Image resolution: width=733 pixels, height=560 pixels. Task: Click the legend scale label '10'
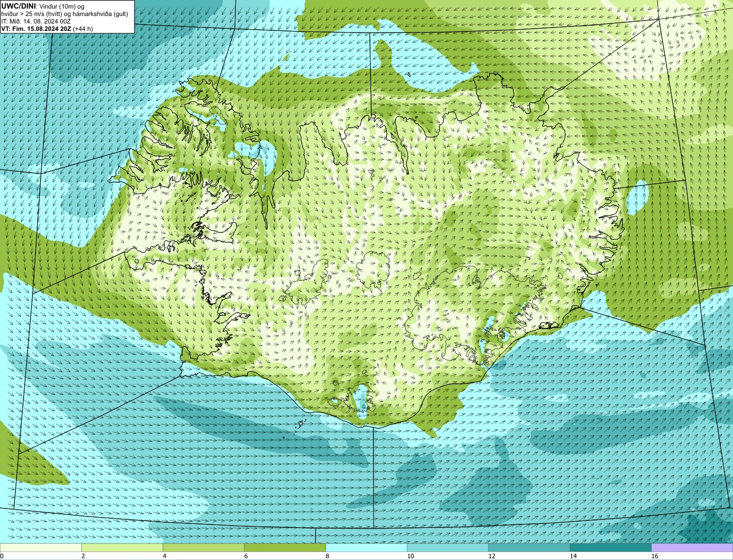point(411,556)
